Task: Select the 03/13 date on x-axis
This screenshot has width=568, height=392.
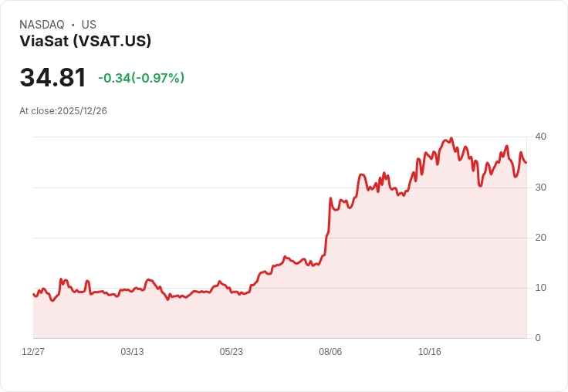Action: tap(132, 352)
